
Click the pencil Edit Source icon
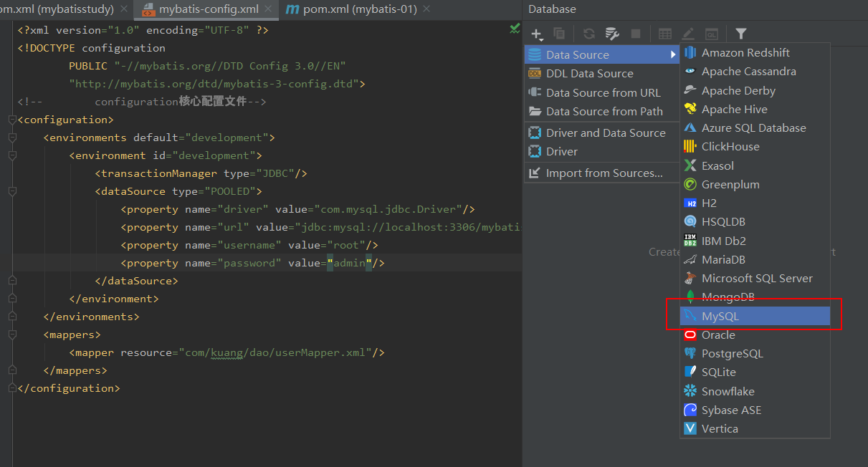click(688, 34)
